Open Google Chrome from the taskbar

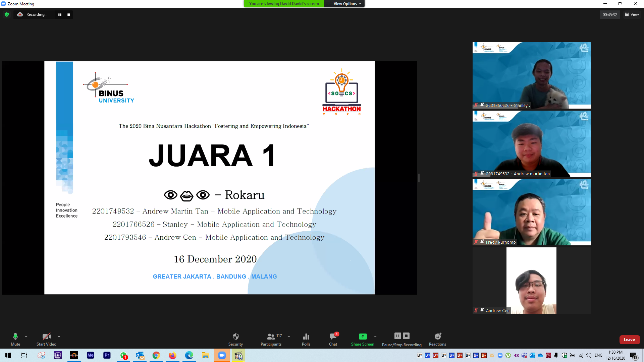click(156, 355)
